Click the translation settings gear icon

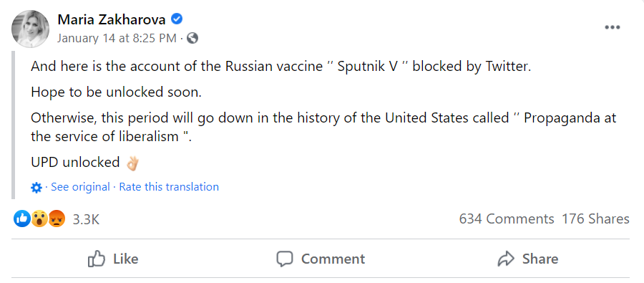pyautogui.click(x=36, y=188)
